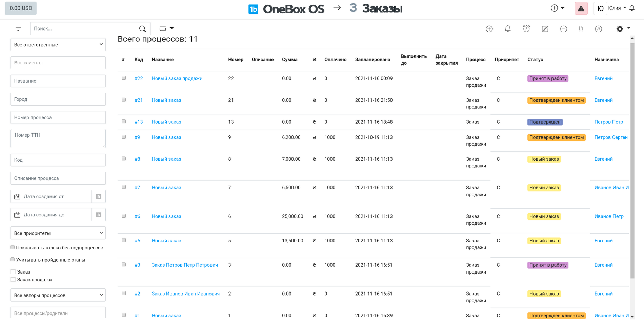Open order 'Заказ Петров Петр Петрович'
The height and width of the screenshot is (322, 644).
184,265
